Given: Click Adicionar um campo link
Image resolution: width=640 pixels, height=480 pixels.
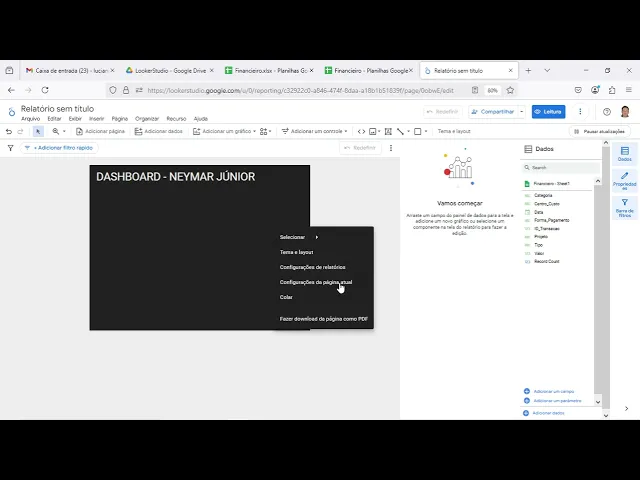Looking at the screenshot, I should (x=549, y=391).
